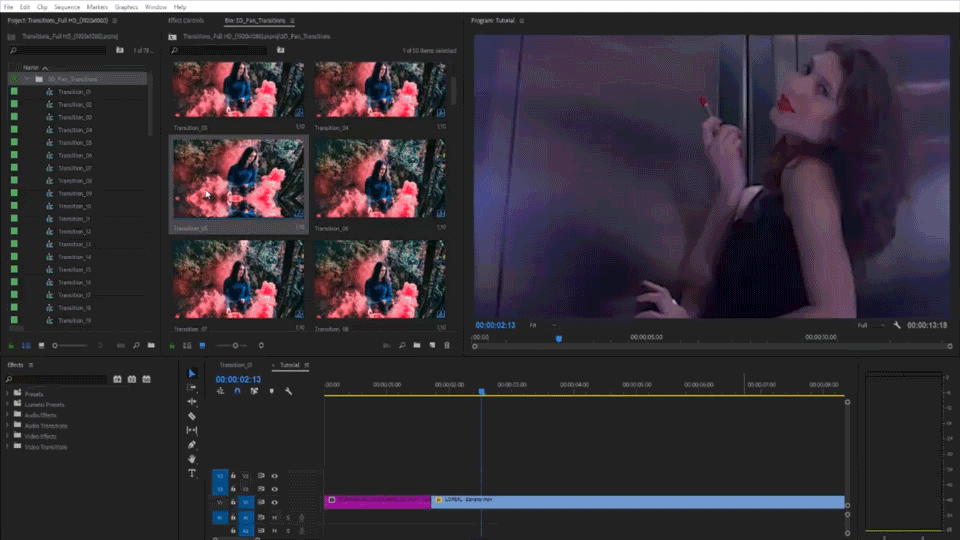Toggle V3 track eye visibility
Image resolution: width=960 pixels, height=540 pixels.
coord(274,476)
